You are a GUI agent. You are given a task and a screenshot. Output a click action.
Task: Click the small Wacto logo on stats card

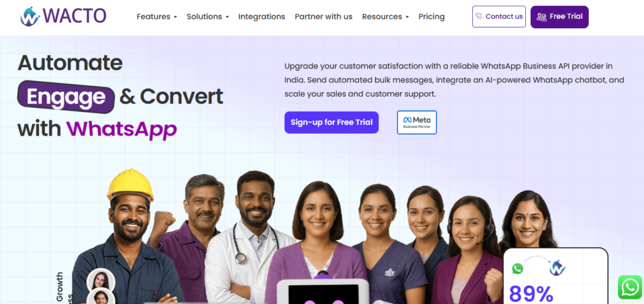pos(557,268)
